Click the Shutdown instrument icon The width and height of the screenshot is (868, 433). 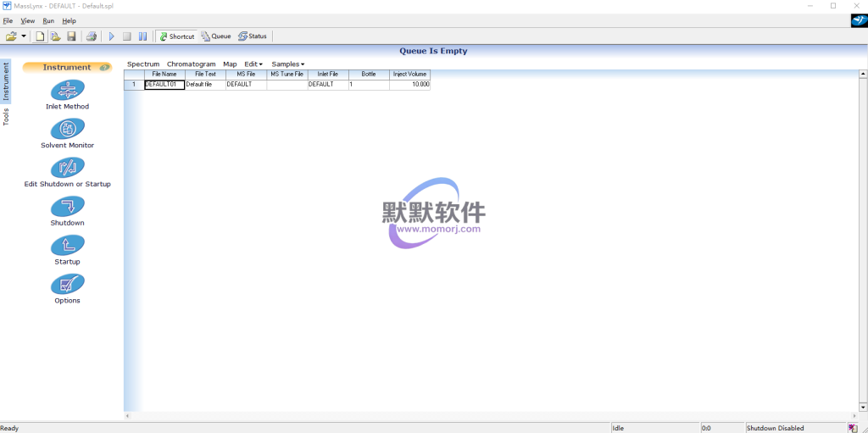67,207
